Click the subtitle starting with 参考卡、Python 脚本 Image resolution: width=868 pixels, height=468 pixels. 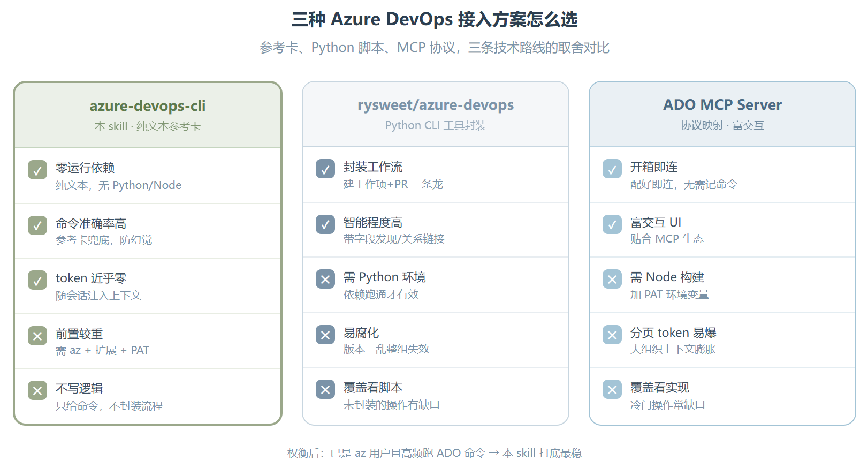point(434,48)
